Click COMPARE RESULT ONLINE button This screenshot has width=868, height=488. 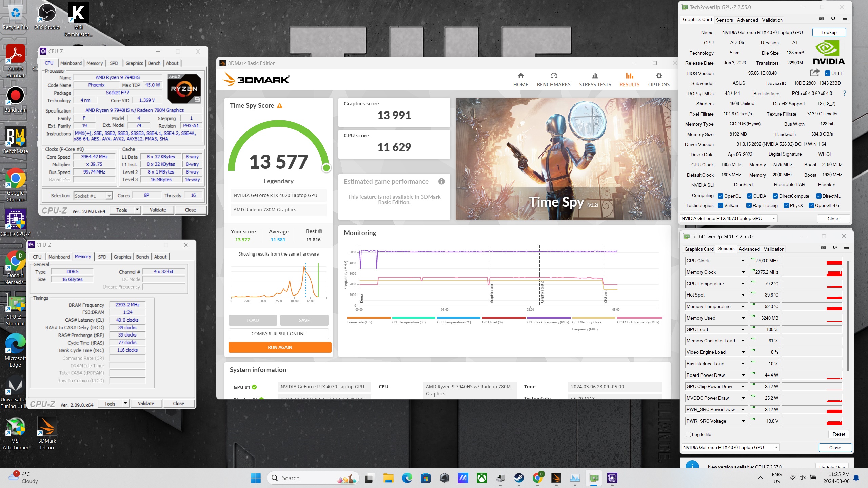point(278,333)
